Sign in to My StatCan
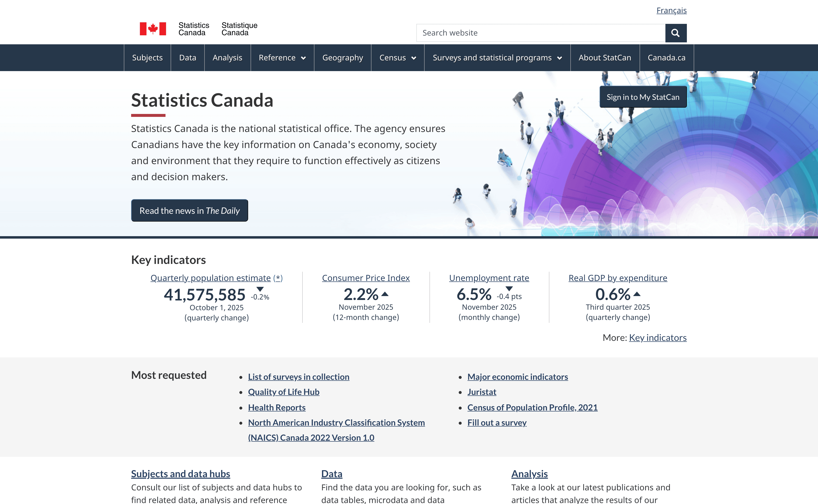The width and height of the screenshot is (818, 504). pos(643,97)
